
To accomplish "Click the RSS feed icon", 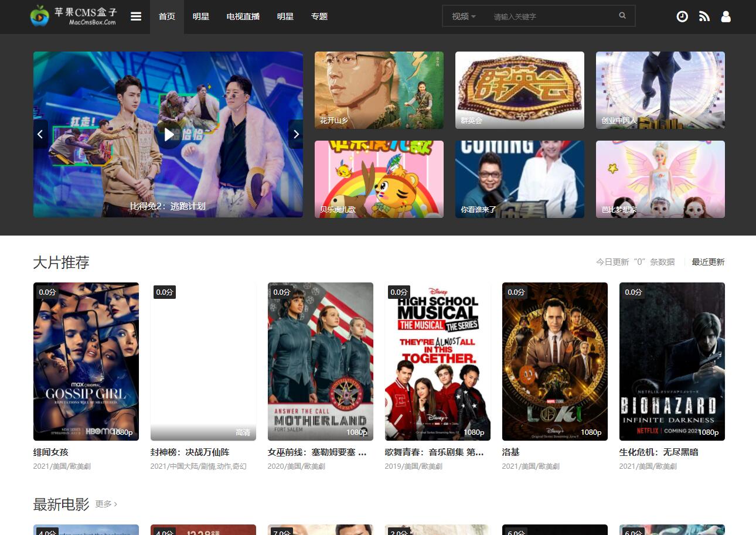I will click(x=704, y=16).
